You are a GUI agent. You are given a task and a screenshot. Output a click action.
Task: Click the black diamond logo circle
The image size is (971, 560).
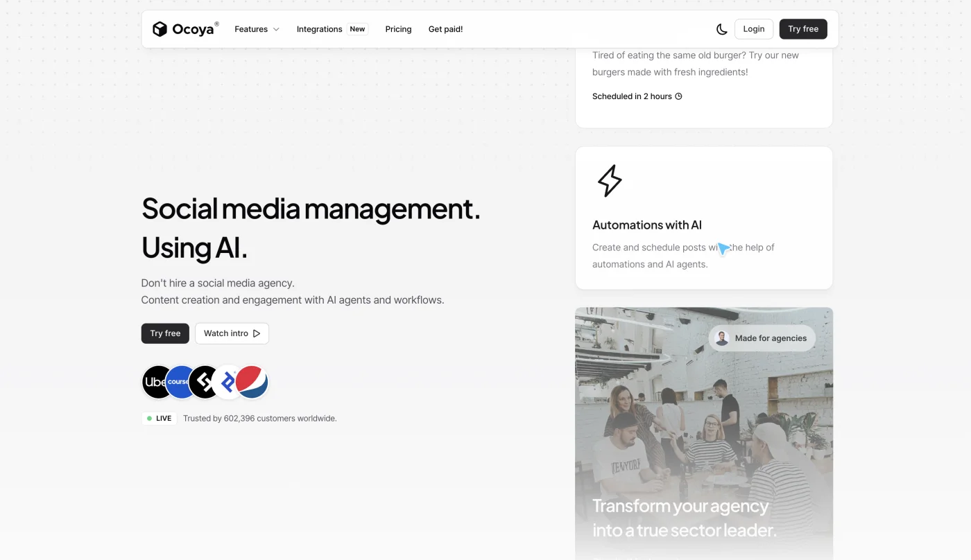tap(203, 382)
